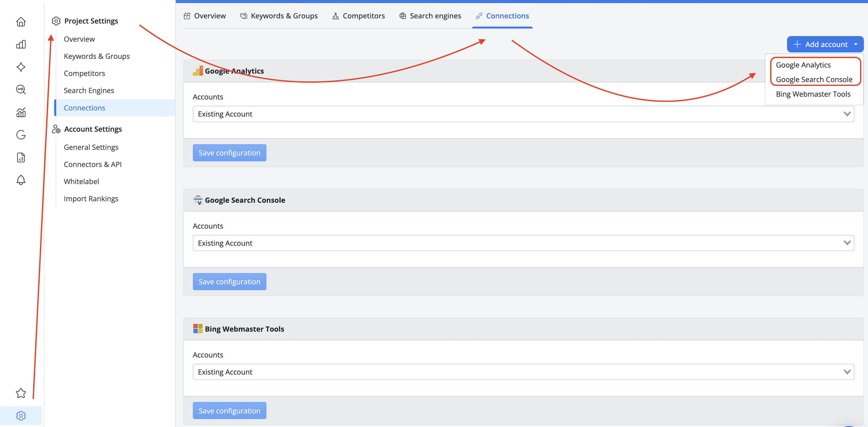Viewport: 868px width, 427px height.
Task: Click the sparkle star sidebar icon
Action: point(21,67)
